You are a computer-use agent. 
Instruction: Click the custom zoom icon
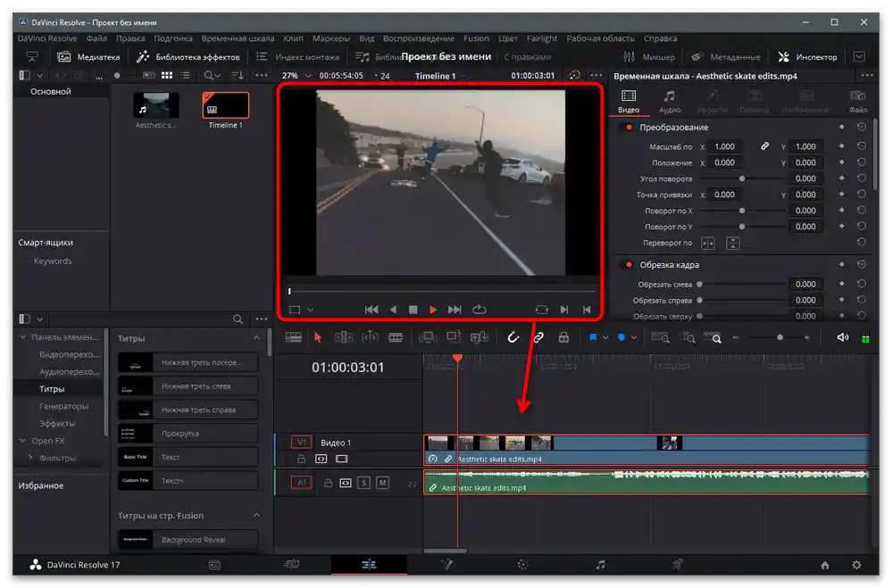[713, 338]
